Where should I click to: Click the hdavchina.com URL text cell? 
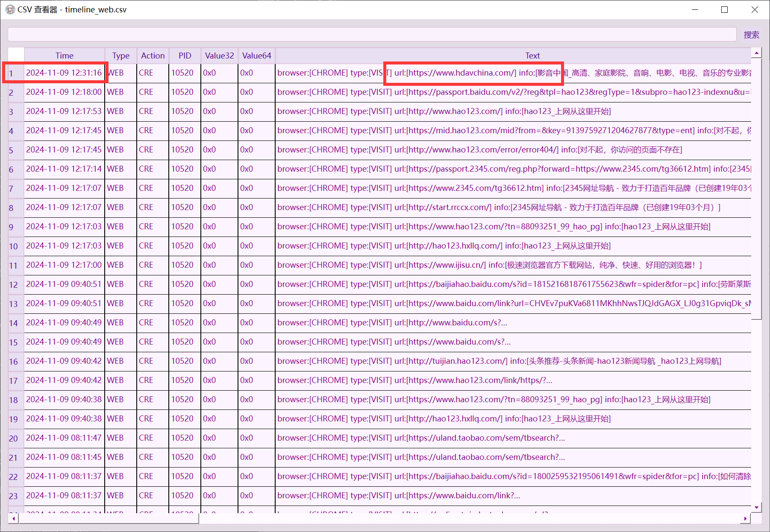click(x=514, y=73)
